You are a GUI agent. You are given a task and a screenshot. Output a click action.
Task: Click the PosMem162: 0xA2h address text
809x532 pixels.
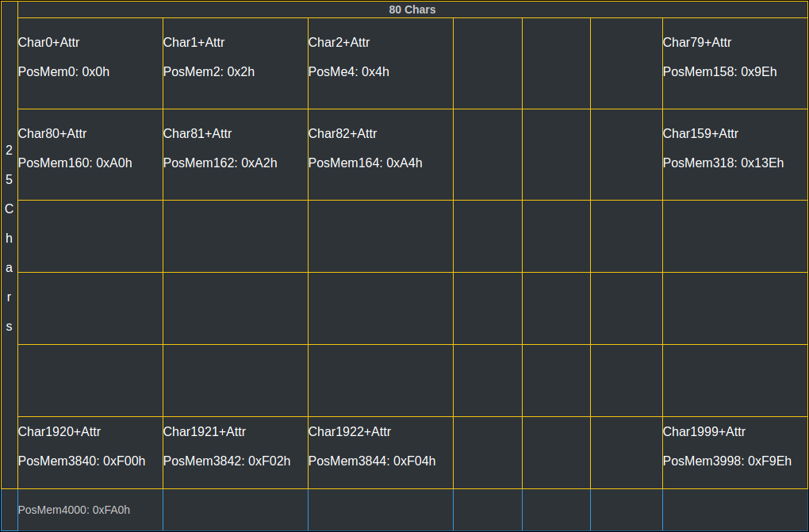click(x=220, y=163)
